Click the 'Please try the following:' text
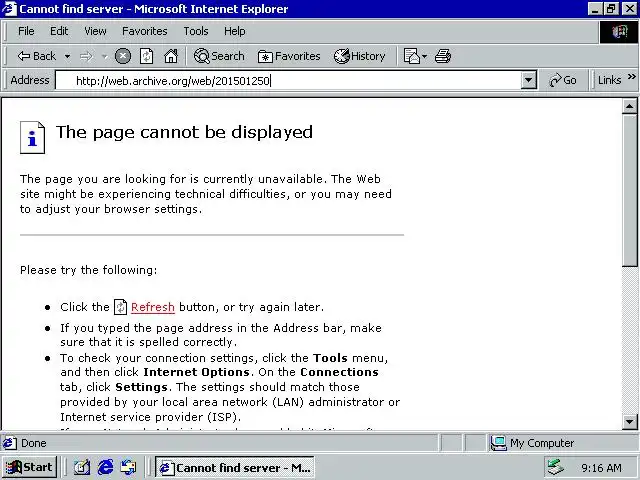This screenshot has width=640, height=480. [x=89, y=270]
